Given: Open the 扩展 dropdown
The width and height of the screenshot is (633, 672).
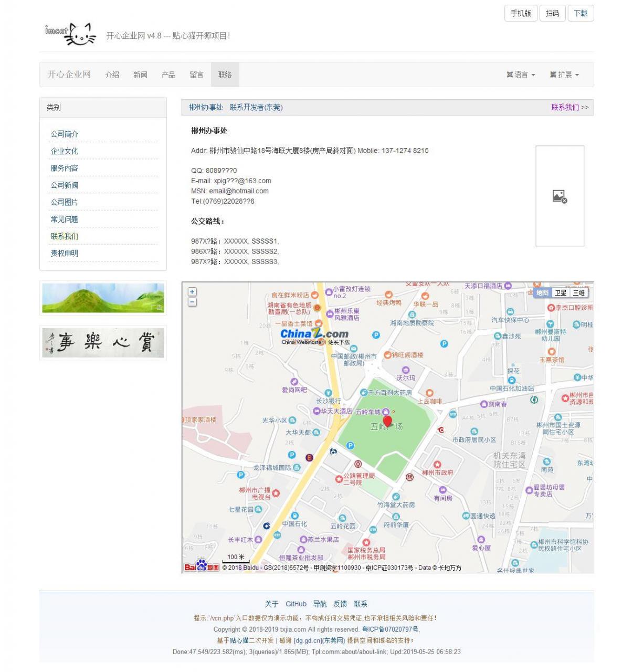Looking at the screenshot, I should tap(564, 75).
